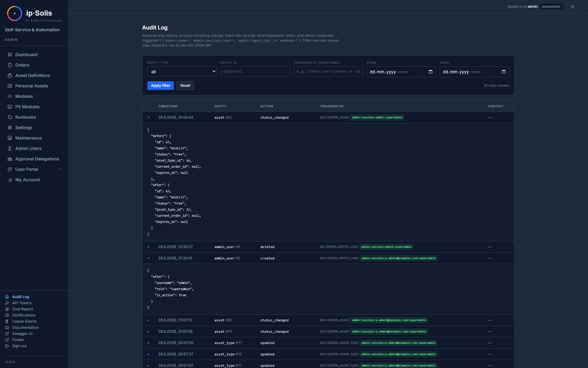
Task: Open the Swagger UI link
Action: pos(22,334)
